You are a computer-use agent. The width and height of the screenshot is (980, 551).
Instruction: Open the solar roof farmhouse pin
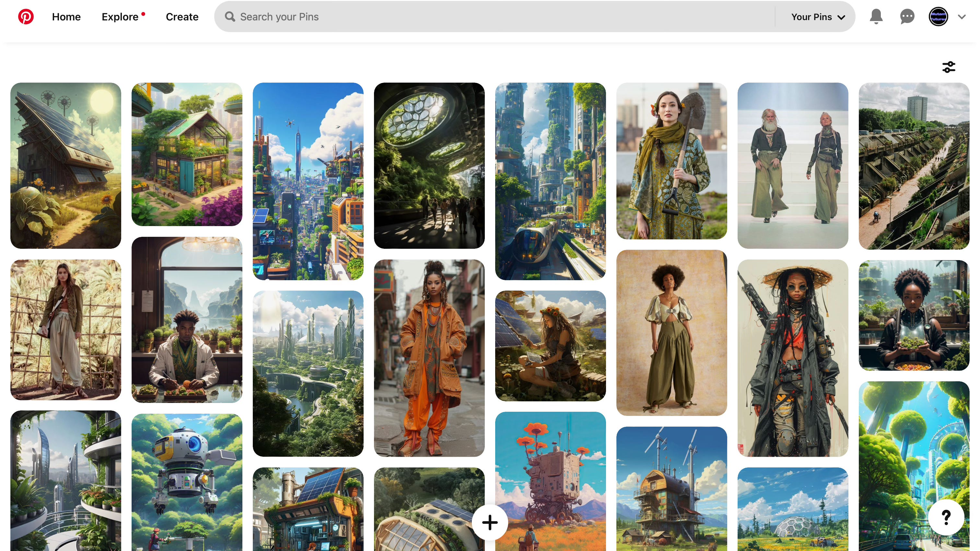click(x=65, y=166)
